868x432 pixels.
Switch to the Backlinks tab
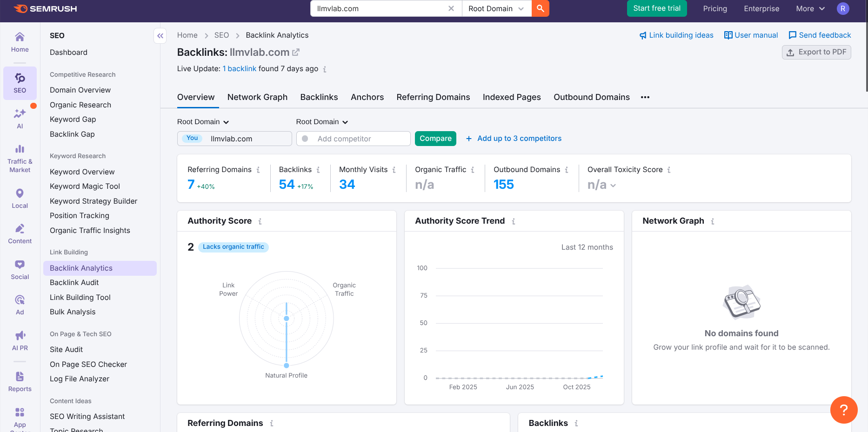pos(319,97)
